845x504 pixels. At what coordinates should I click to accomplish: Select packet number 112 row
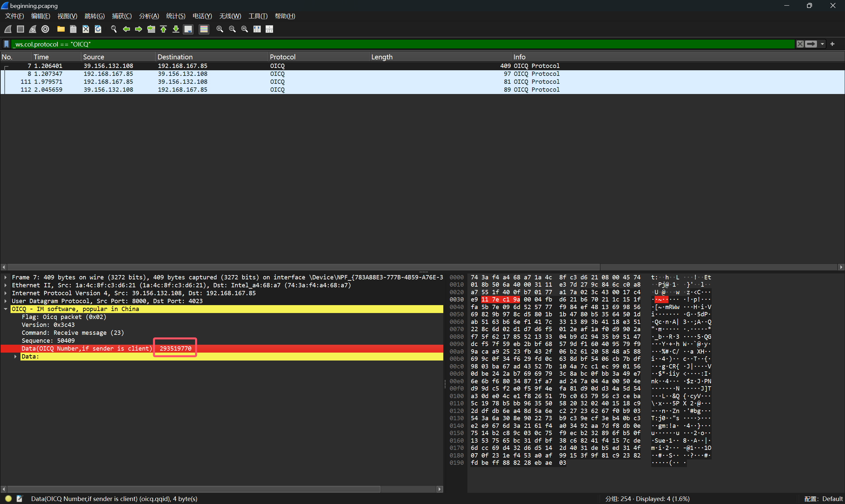422,90
